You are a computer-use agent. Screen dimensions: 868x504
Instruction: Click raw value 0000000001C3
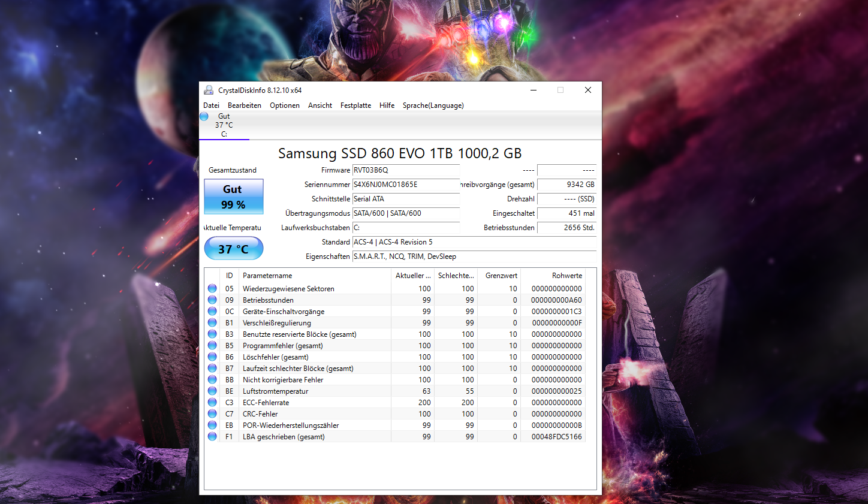point(557,312)
